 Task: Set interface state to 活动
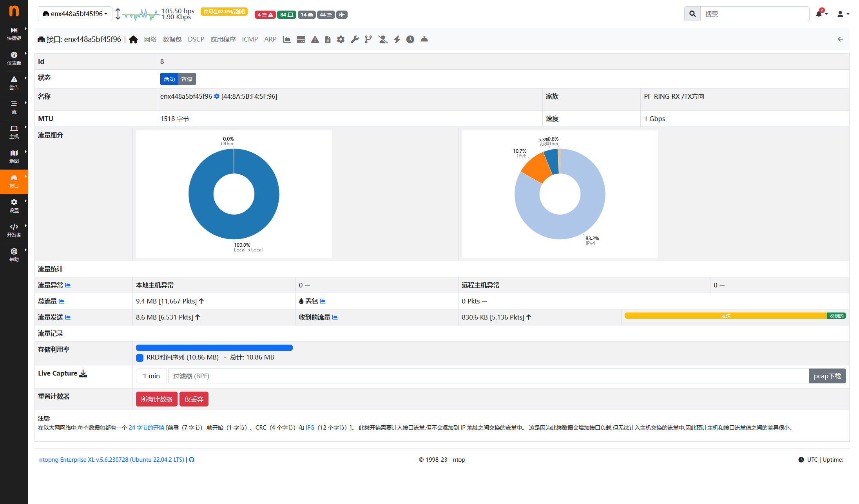[x=169, y=79]
